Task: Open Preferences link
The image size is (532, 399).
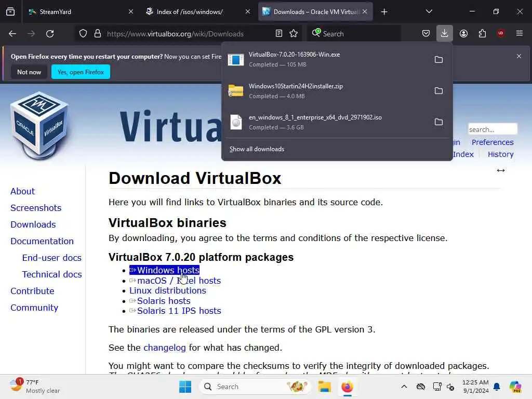Action: (x=493, y=142)
